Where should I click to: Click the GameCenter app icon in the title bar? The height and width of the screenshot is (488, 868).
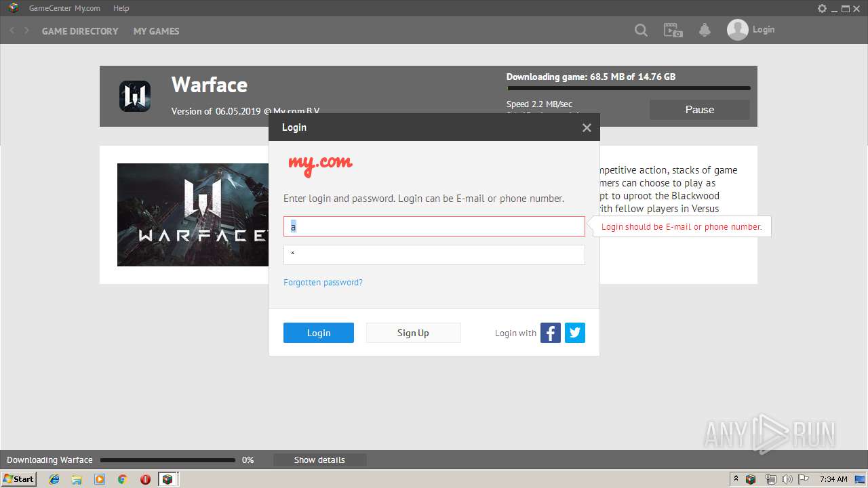[x=14, y=8]
